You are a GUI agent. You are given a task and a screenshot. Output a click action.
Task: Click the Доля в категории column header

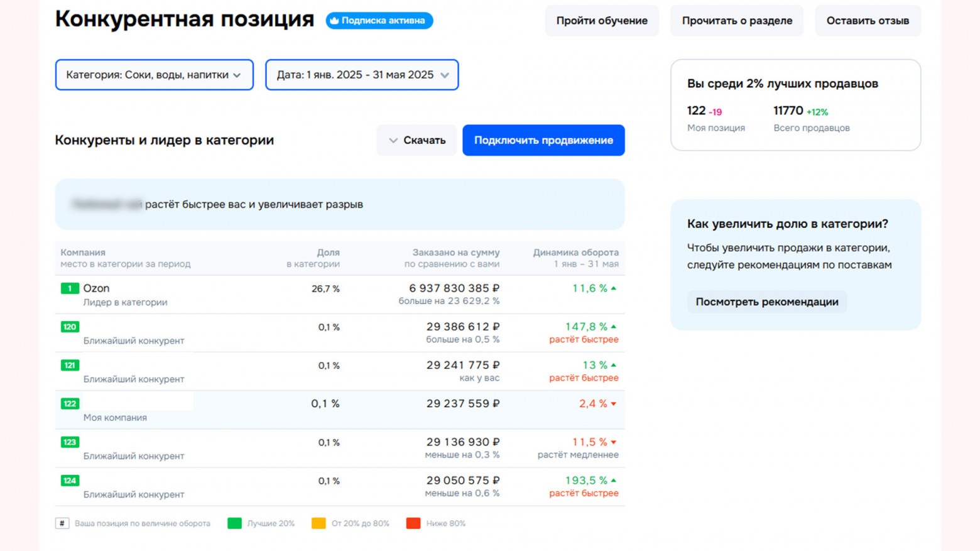[313, 258]
